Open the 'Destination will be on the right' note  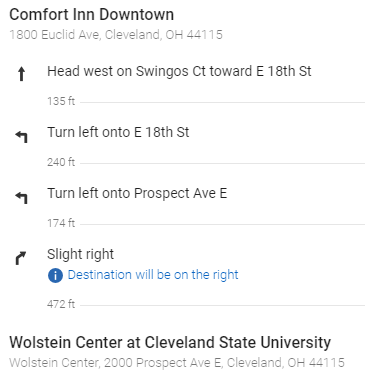coord(153,275)
